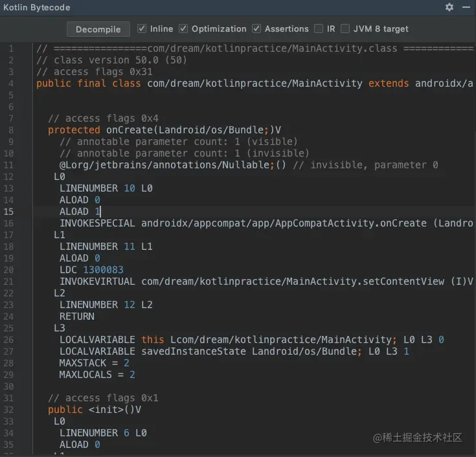Viewport: 476px width, 457px height.
Task: Toggle the Assertions checkbox
Action: pos(256,29)
